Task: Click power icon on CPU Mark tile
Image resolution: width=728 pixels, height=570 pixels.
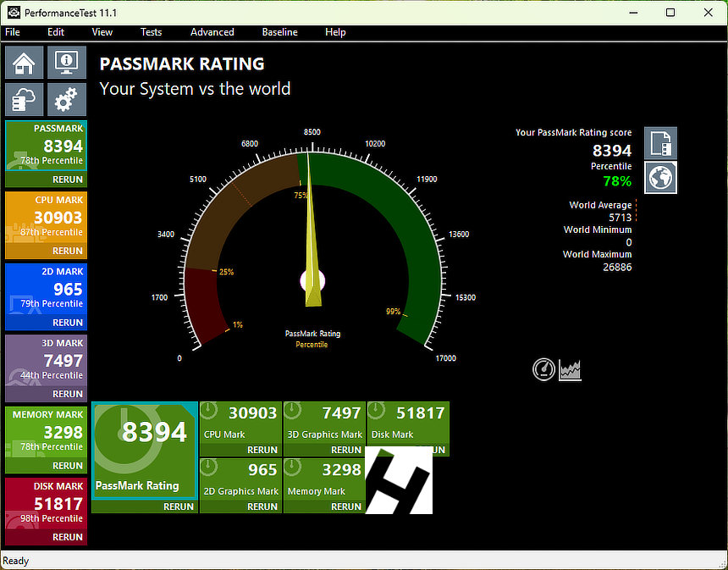Action: pyautogui.click(x=210, y=411)
